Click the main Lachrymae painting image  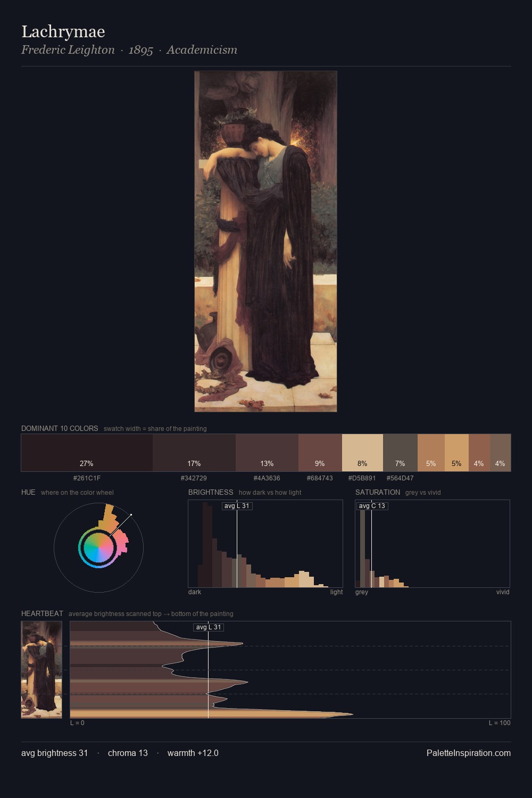tap(265, 242)
